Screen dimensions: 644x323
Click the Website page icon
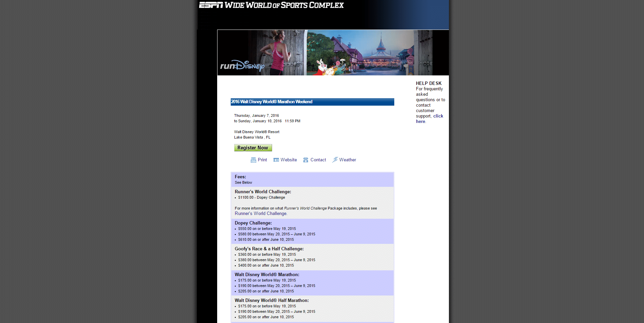click(x=276, y=160)
